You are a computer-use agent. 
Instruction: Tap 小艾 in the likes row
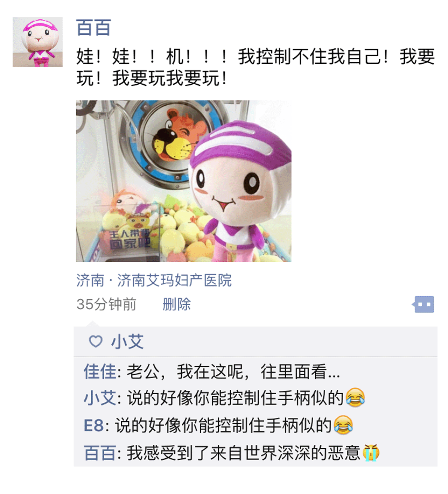pos(127,341)
